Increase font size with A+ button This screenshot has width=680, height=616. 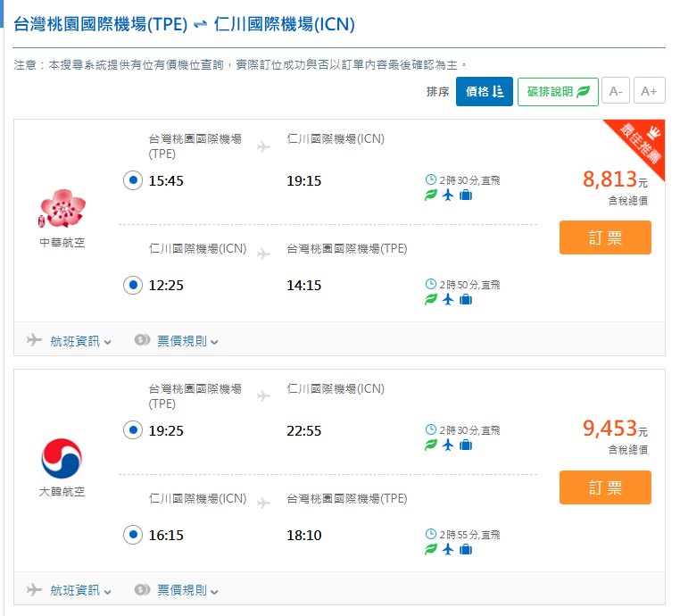click(649, 91)
